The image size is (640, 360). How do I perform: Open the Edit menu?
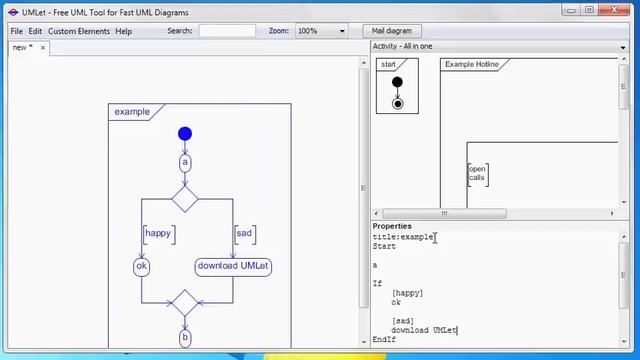(x=35, y=31)
